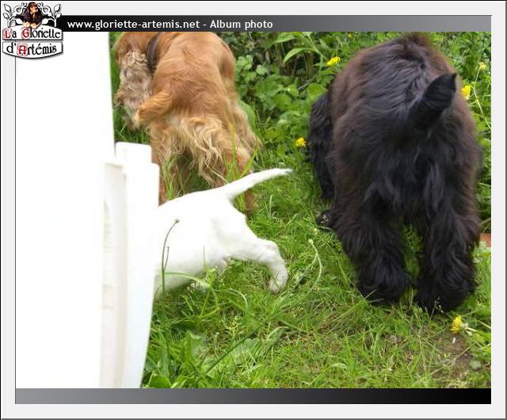
Task: Open the www.gloriette-artemis.net link
Action: (132, 25)
